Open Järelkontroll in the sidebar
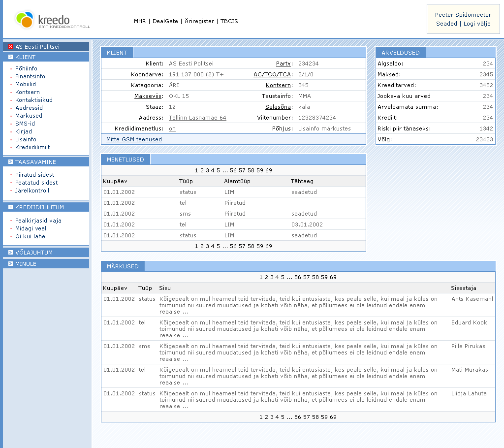 (x=32, y=191)
